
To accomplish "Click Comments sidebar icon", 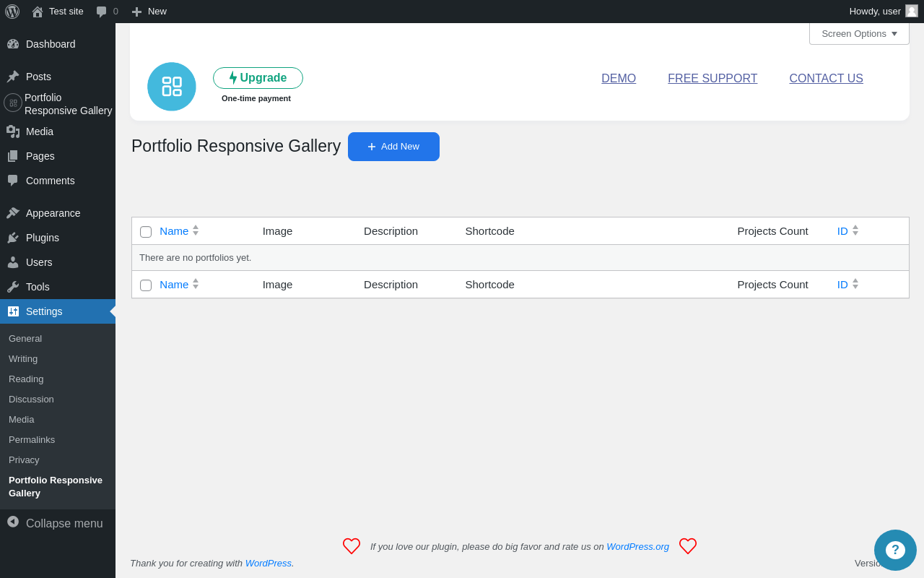I will click(13, 181).
